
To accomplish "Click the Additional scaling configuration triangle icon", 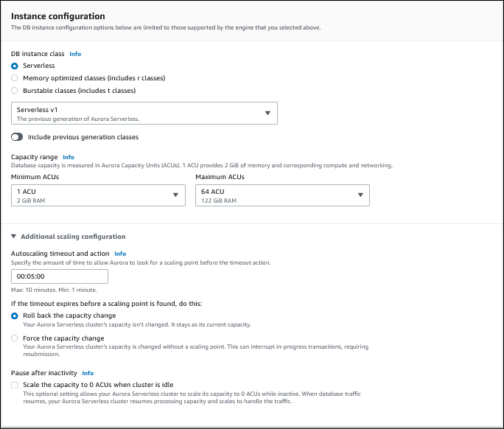I will click(14, 237).
